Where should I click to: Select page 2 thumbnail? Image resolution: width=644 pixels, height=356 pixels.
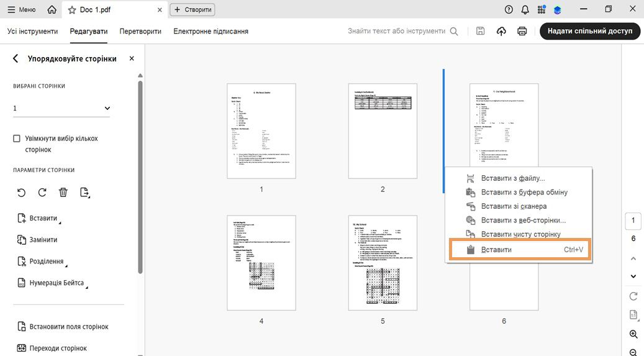pyautogui.click(x=383, y=131)
